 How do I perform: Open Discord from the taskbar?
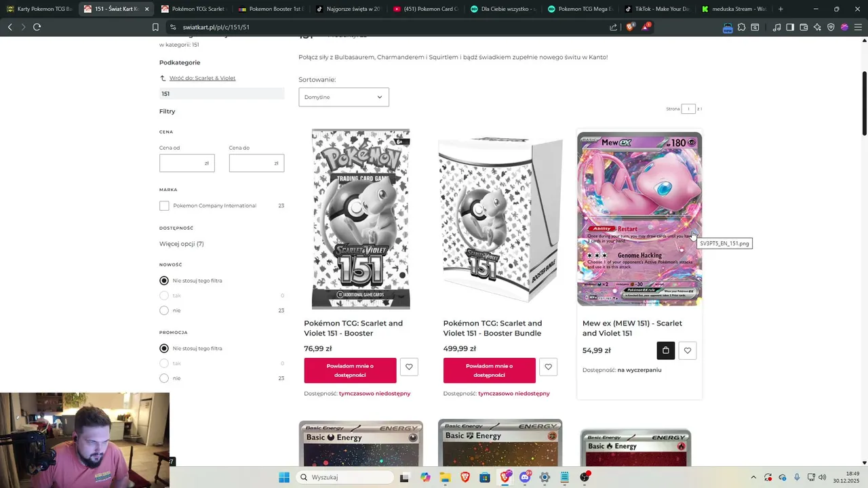coord(525,477)
